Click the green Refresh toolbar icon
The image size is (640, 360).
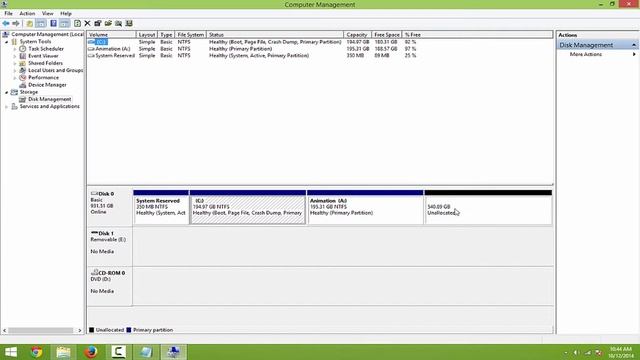tap(77, 24)
